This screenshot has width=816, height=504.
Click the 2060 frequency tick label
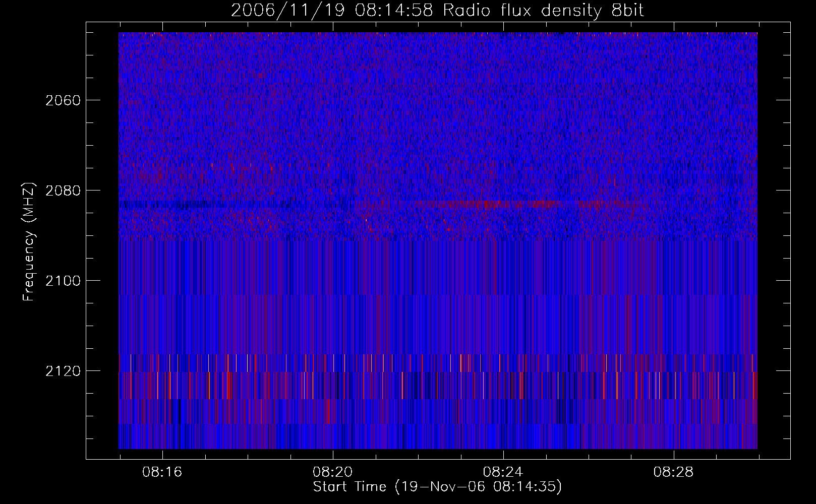pos(63,100)
